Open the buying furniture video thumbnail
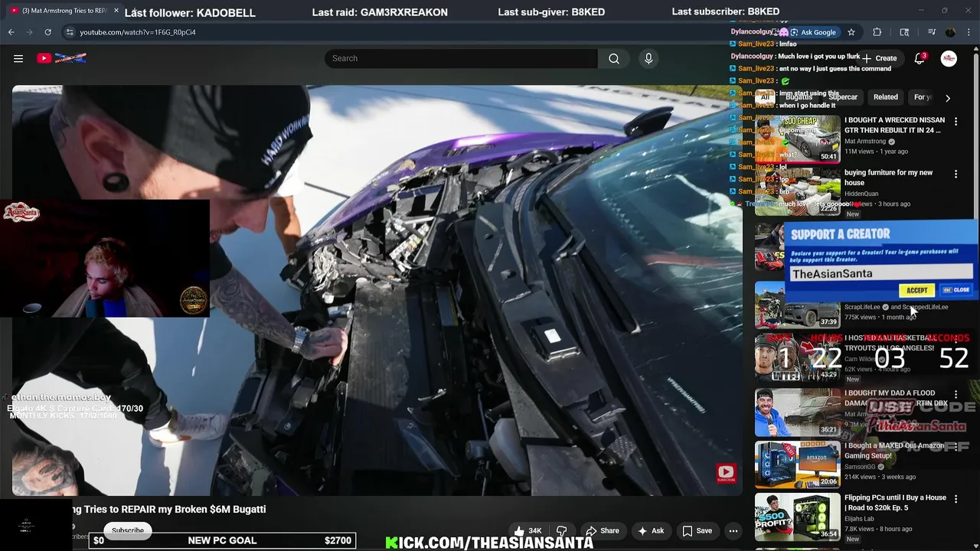 click(797, 191)
